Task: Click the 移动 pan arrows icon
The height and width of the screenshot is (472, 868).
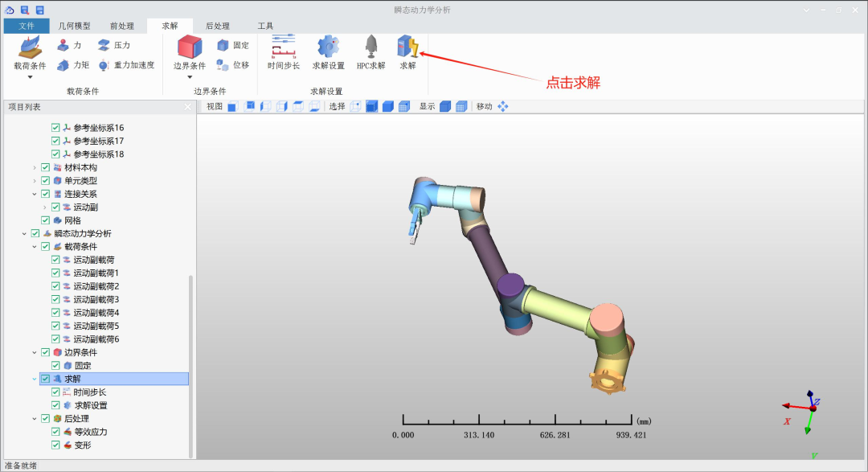Action: (502, 106)
